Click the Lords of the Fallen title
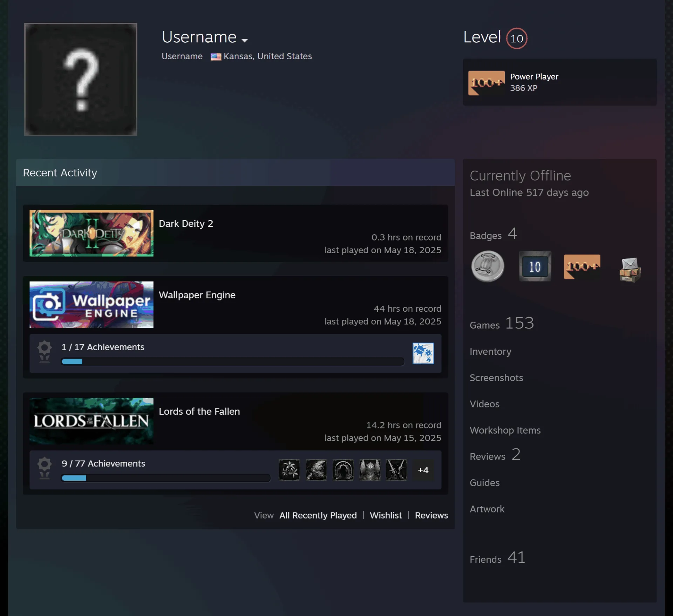Viewport: 673px width, 616px height. pyautogui.click(x=199, y=412)
